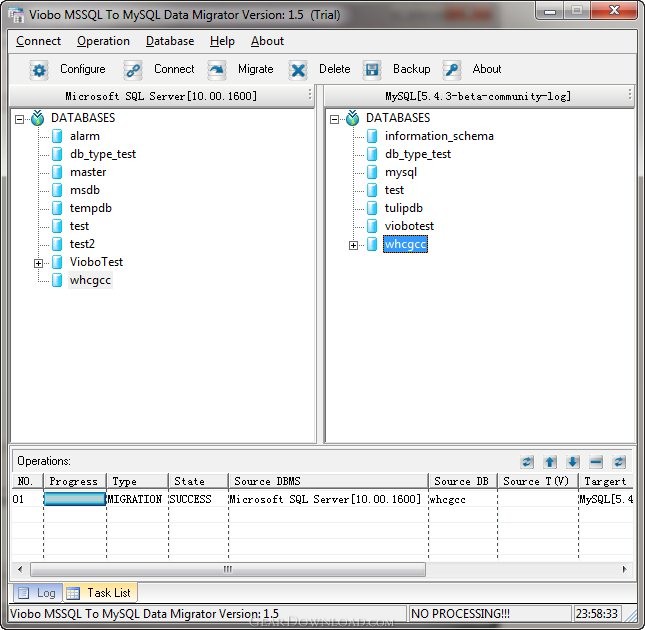
Task: Click the Log tab icon
Action: (x=23, y=593)
